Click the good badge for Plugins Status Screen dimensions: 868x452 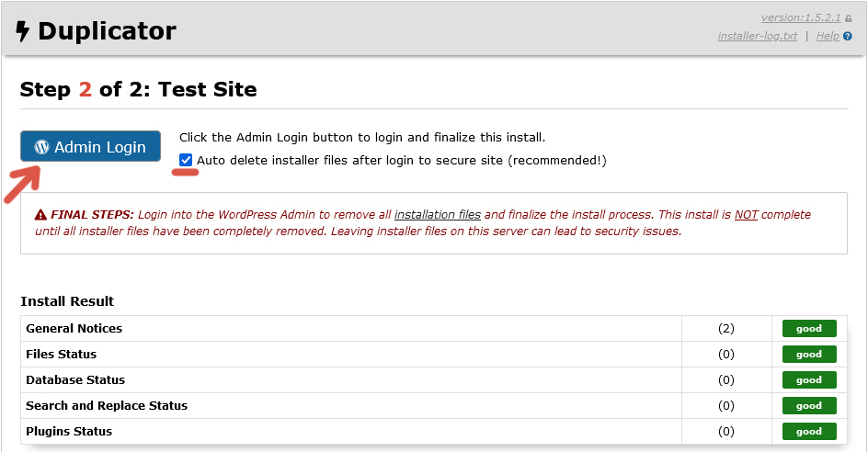coord(809,432)
